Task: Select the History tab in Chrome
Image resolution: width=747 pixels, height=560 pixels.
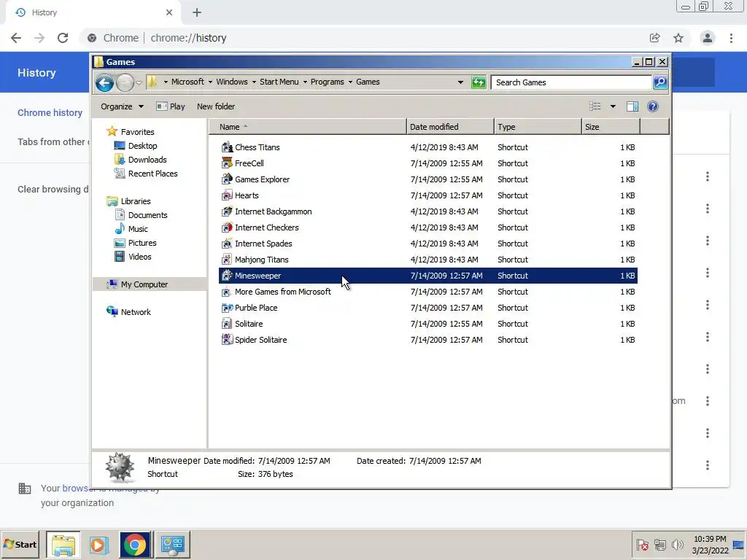Action: coord(93,12)
